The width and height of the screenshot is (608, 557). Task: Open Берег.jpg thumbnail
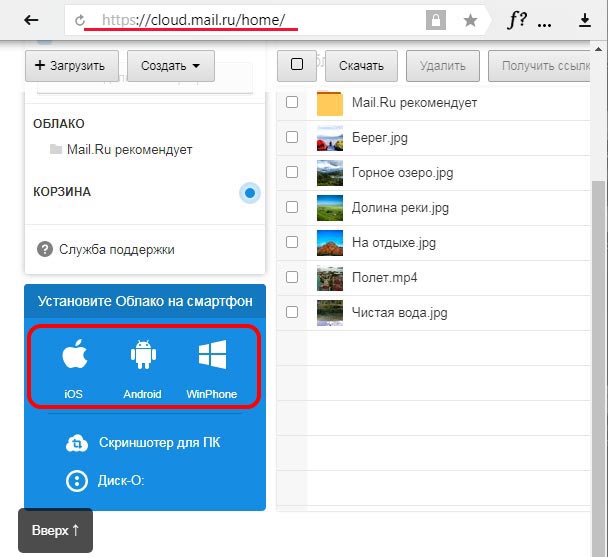[330, 138]
